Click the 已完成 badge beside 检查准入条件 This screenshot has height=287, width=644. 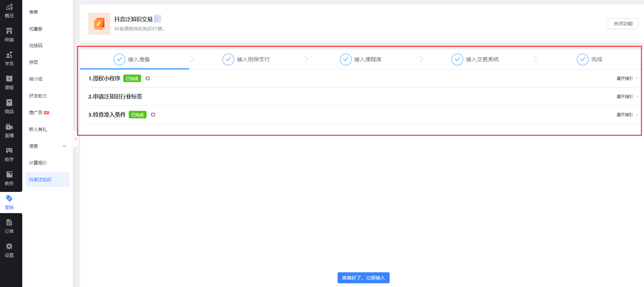pos(138,115)
